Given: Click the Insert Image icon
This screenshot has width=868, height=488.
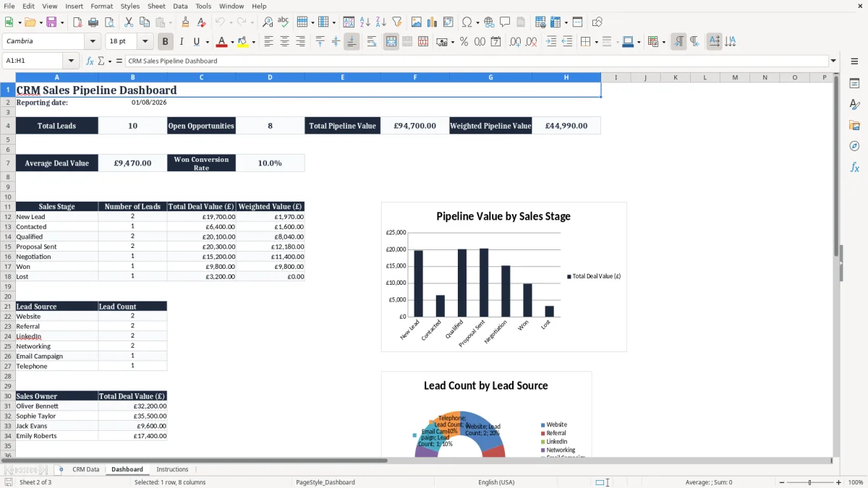Looking at the screenshot, I should click(417, 22).
